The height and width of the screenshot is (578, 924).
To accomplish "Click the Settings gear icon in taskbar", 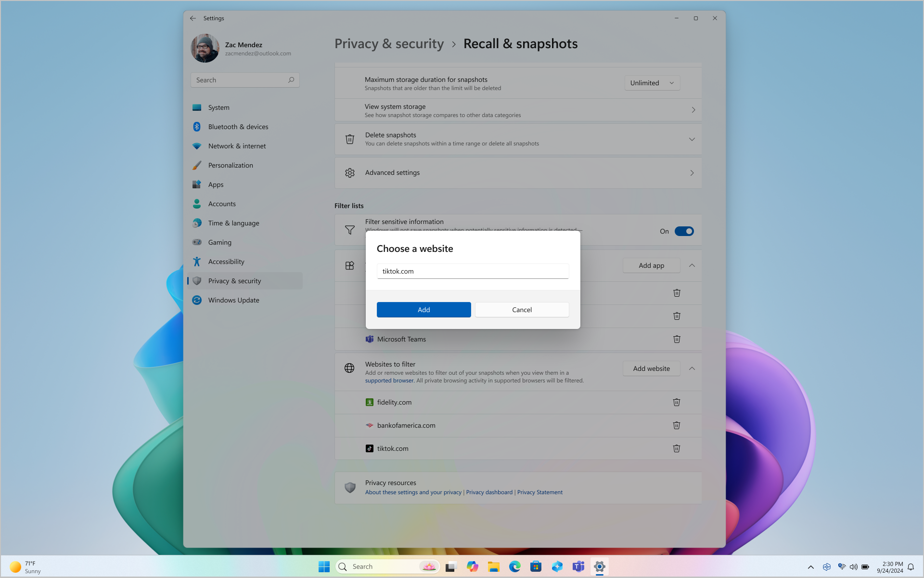I will click(x=599, y=566).
